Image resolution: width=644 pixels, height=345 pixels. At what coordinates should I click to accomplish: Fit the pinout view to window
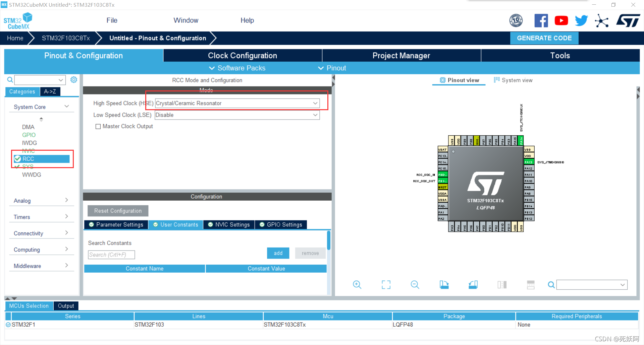click(x=386, y=285)
